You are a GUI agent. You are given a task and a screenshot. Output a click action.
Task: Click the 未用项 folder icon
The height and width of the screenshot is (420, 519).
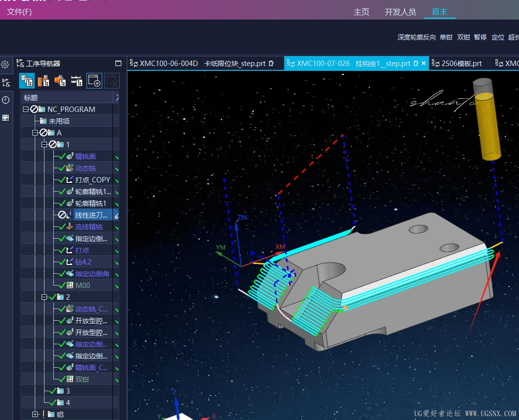click(43, 121)
